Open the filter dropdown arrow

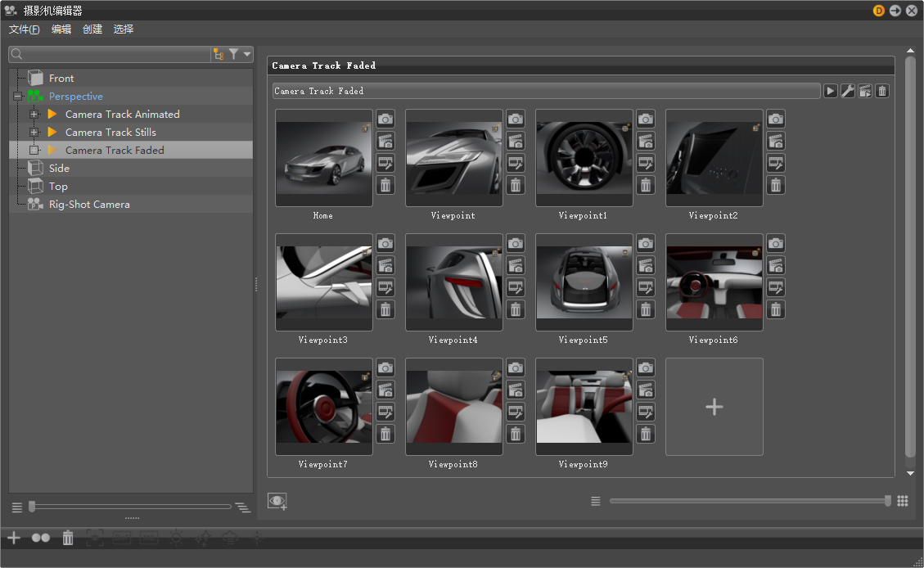(247, 54)
